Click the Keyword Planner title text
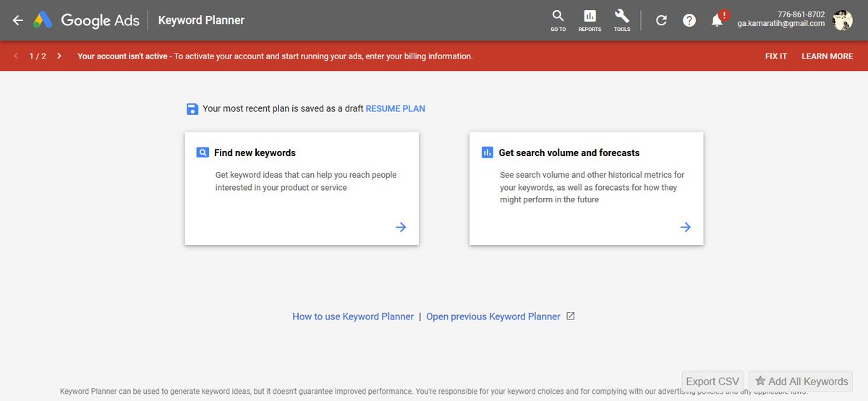868x401 pixels. pyautogui.click(x=201, y=20)
